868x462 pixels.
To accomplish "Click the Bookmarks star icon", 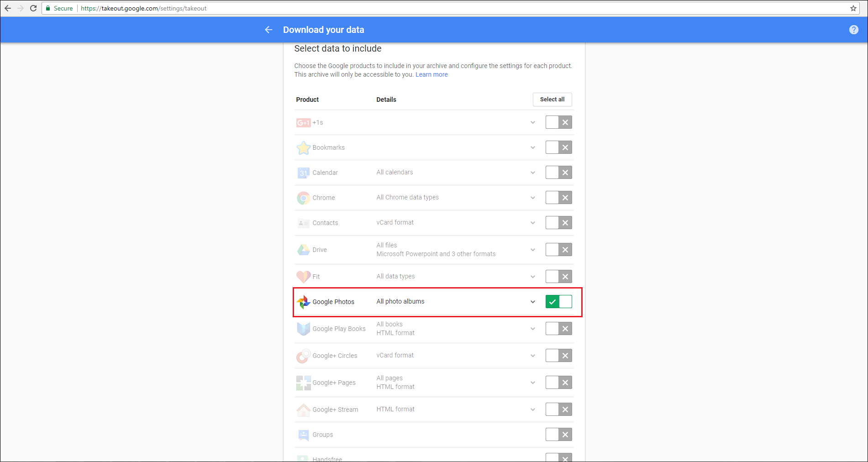I will coord(303,147).
